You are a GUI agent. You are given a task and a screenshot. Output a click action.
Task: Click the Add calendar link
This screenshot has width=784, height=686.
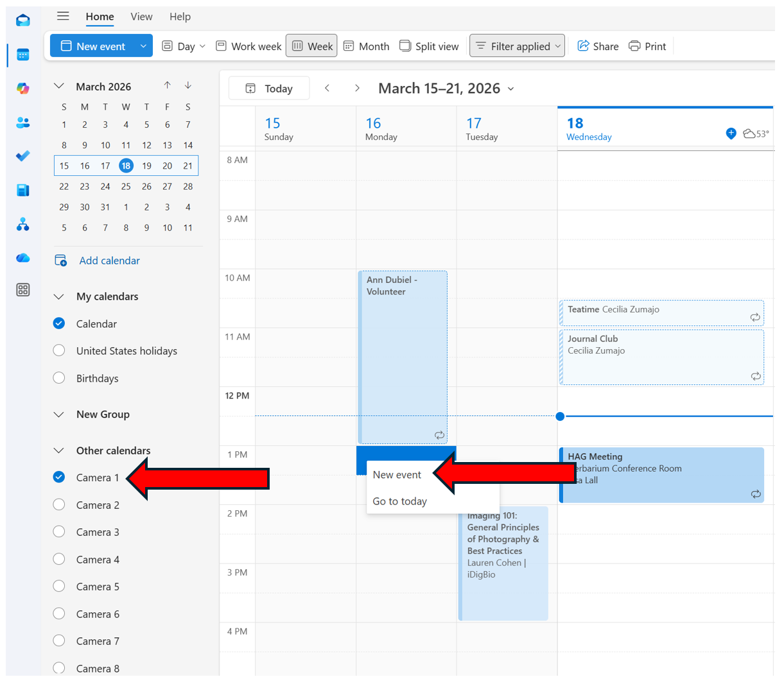coord(109,261)
